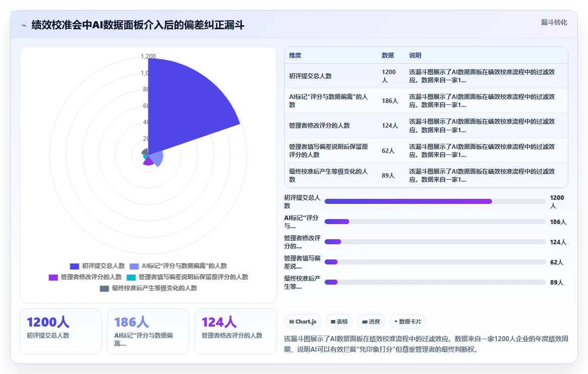
Task: Click the 表格 tag
Action: 339,322
